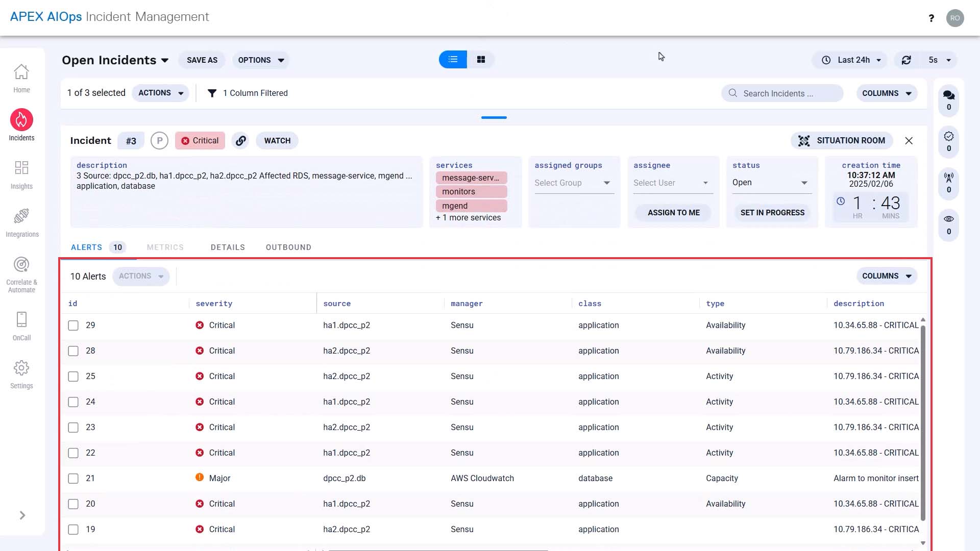980x551 pixels.
Task: Click the Major severity icon for alert 21
Action: [200, 478]
